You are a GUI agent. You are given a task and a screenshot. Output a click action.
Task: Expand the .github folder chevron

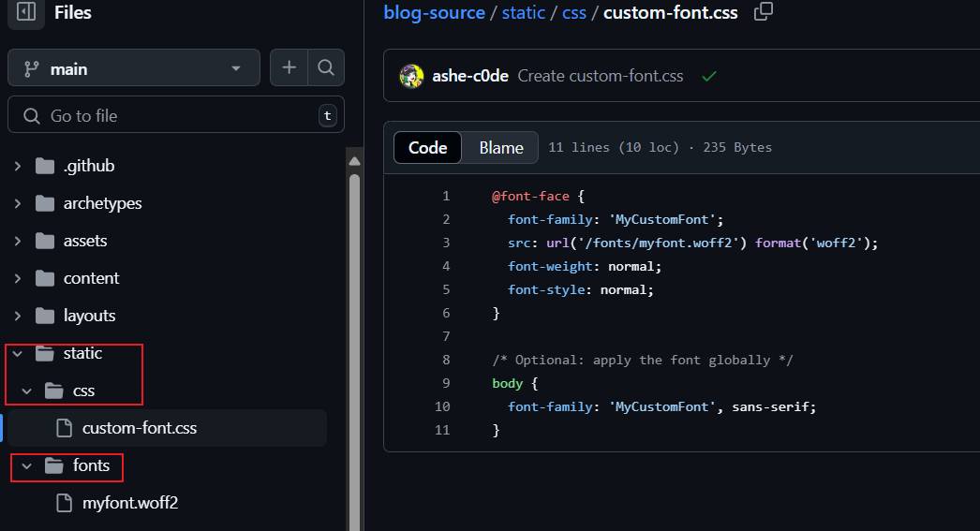point(18,166)
